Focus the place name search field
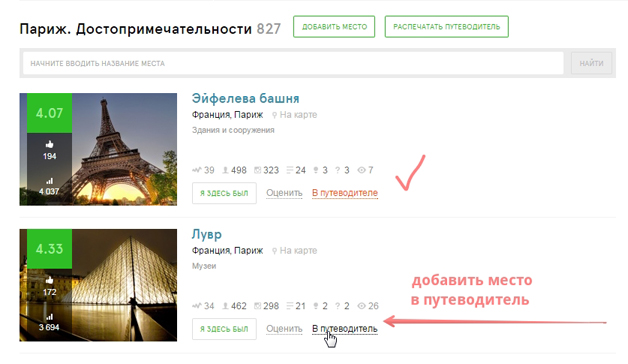Screen dimensions: 628x364 tap(293, 63)
